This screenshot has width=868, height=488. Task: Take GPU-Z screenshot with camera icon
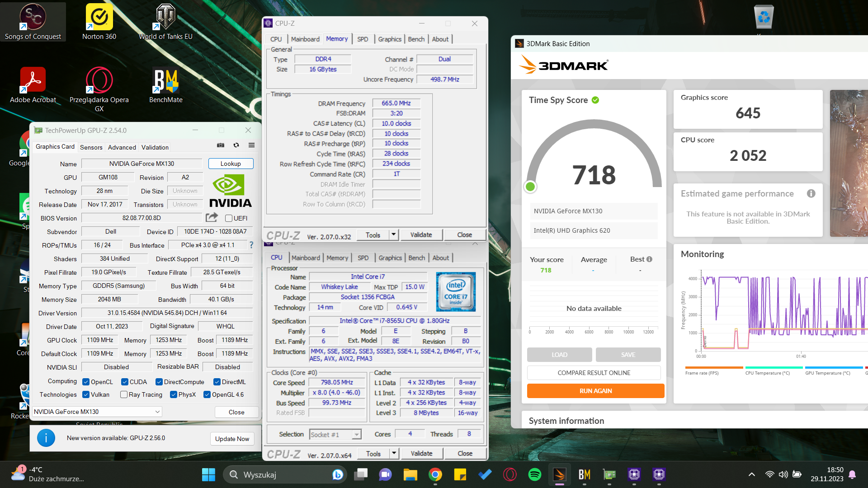click(221, 145)
